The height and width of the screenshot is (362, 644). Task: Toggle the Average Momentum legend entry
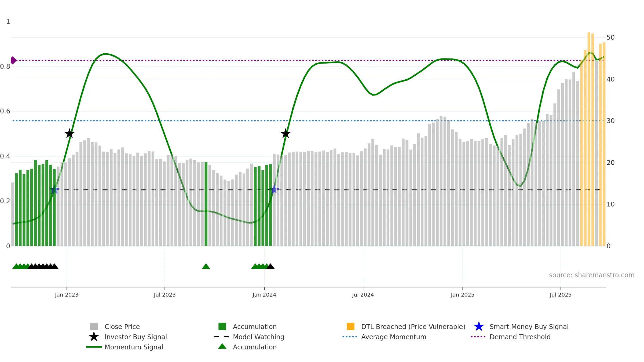tap(393, 337)
